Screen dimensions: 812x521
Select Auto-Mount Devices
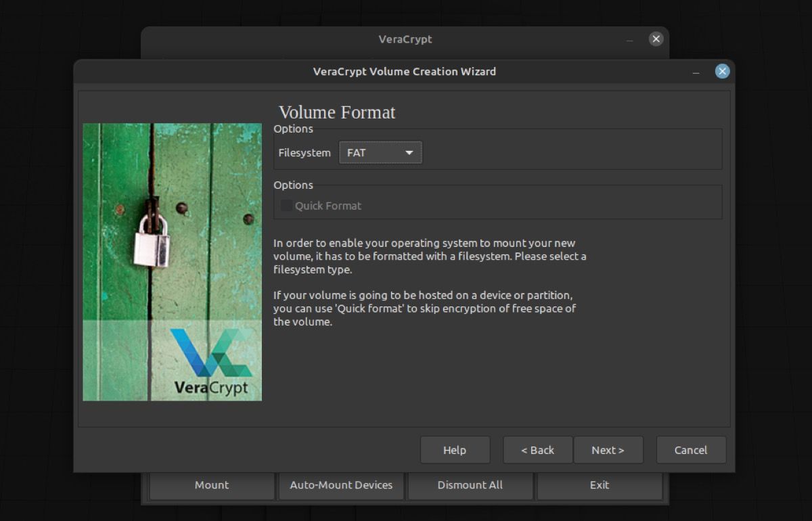click(340, 484)
